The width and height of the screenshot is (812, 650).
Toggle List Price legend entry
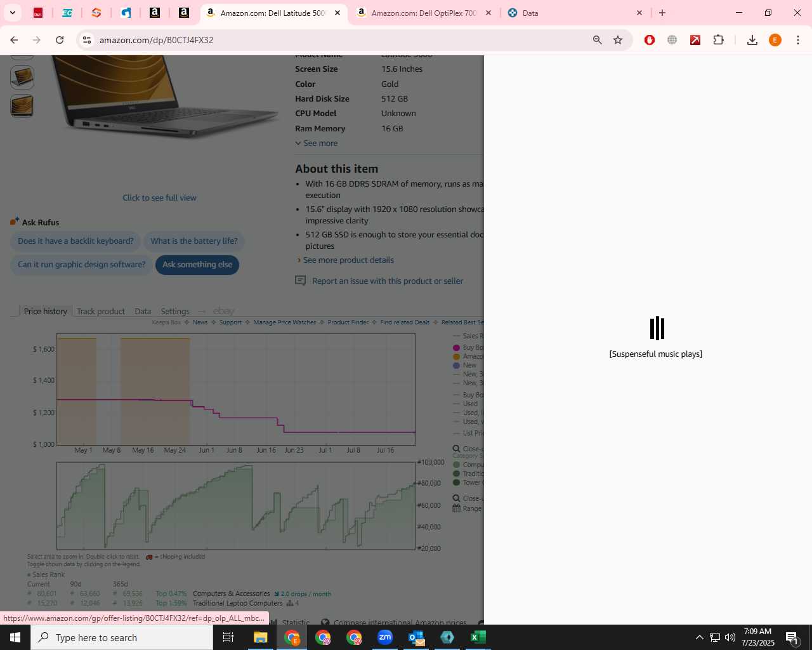pos(468,433)
